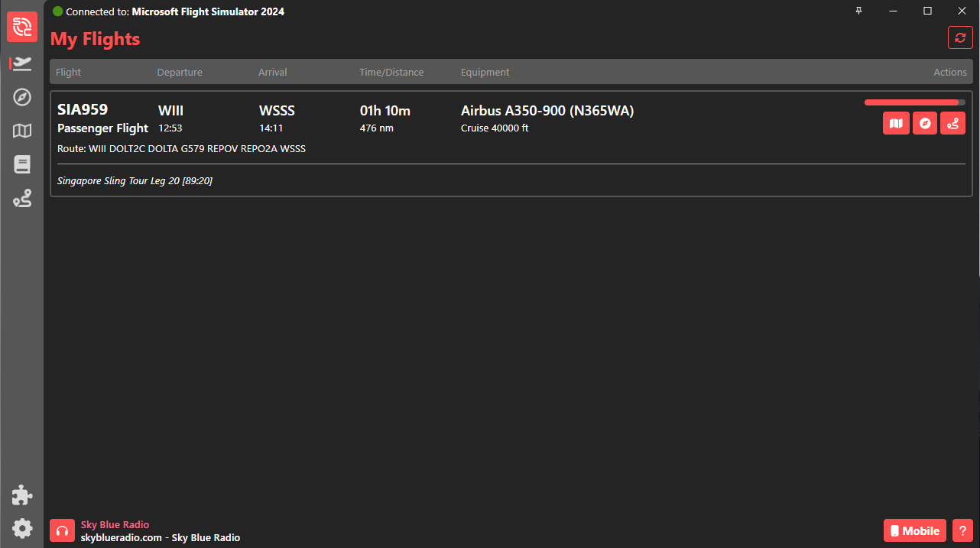Pin the window with the pushpin icon

pyautogui.click(x=859, y=11)
